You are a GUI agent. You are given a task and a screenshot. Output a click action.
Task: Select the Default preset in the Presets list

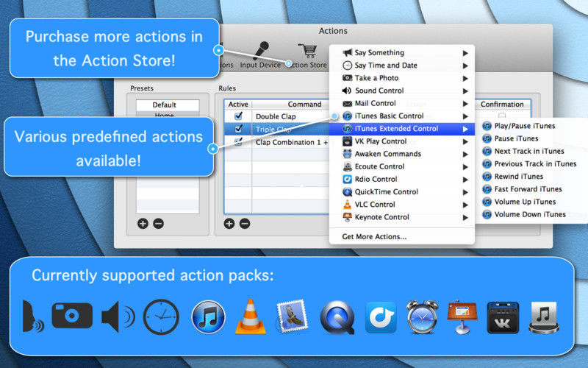click(168, 105)
